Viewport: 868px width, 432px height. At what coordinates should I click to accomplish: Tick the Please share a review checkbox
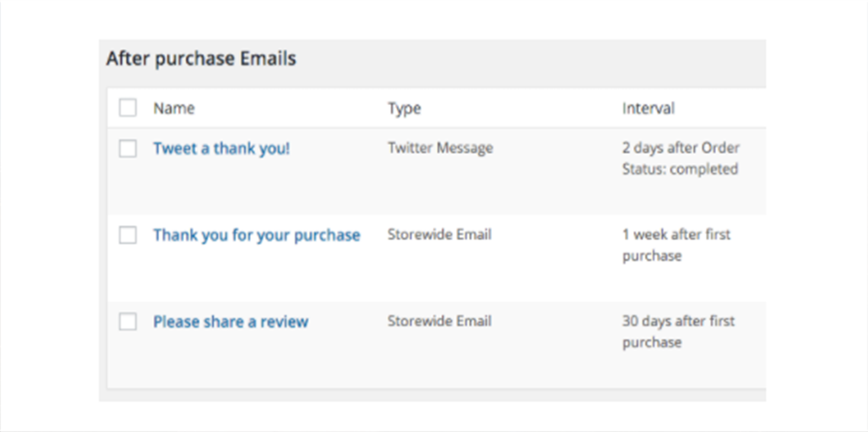[x=128, y=322]
